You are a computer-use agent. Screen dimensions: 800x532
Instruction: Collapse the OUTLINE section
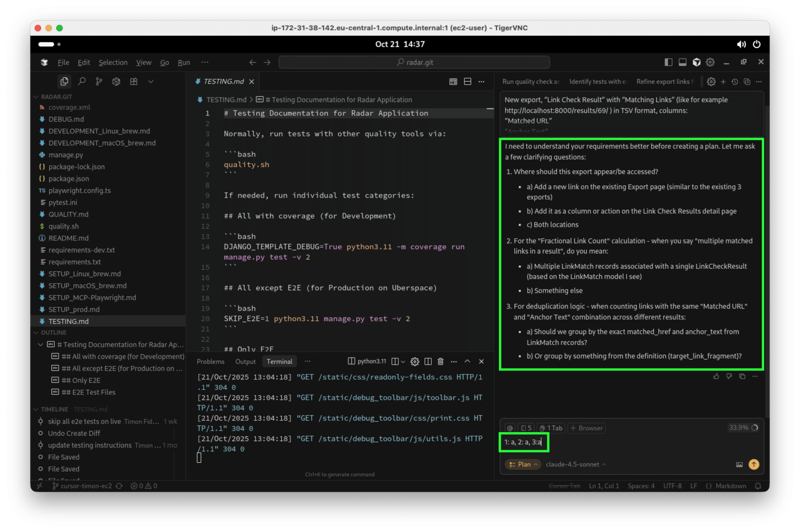click(x=54, y=332)
